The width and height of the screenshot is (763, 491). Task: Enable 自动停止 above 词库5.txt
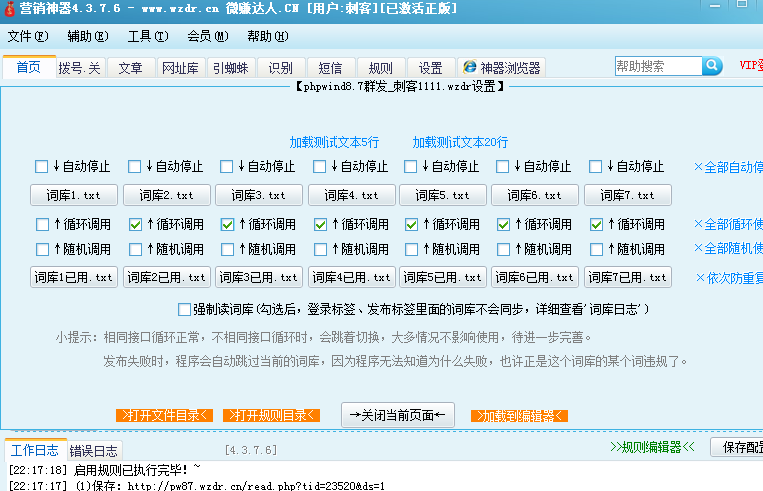[x=411, y=167]
